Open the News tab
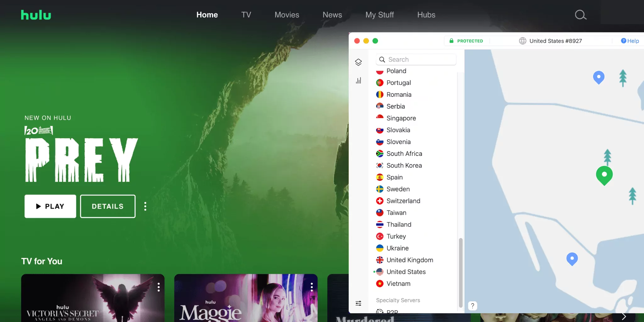This screenshot has height=322, width=644. point(332,15)
